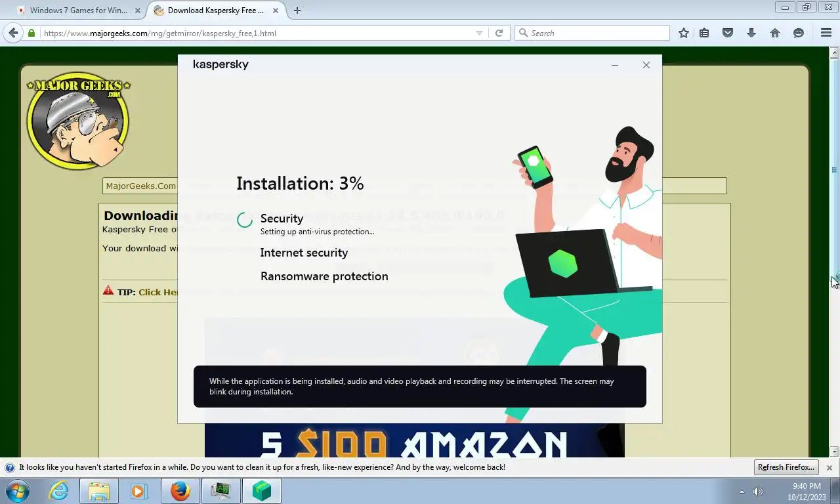Viewport: 840px width, 504px height.
Task: Show hidden system tray icons arrow
Action: tap(742, 492)
